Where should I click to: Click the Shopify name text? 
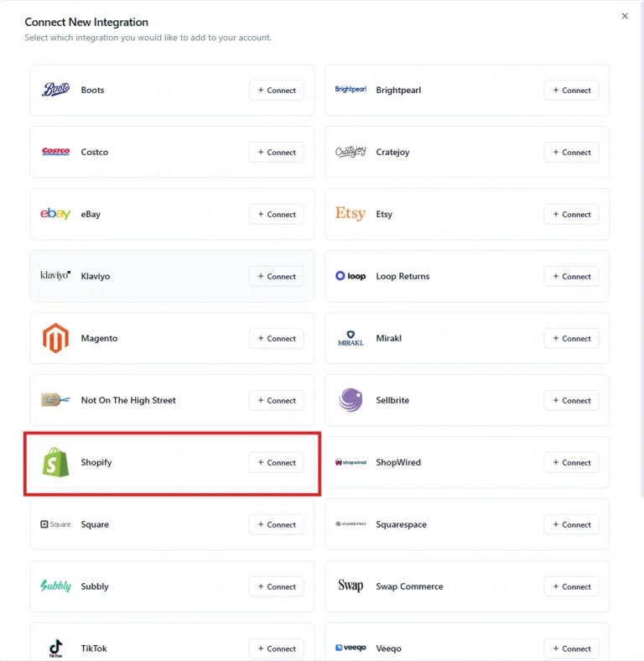pos(96,462)
